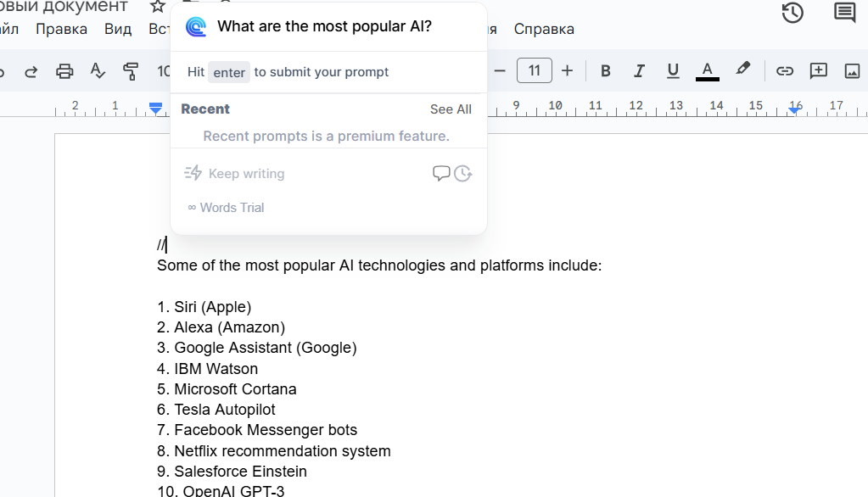Decrease font size with the minus button
Viewport: 868px width, 497px height.
point(500,71)
